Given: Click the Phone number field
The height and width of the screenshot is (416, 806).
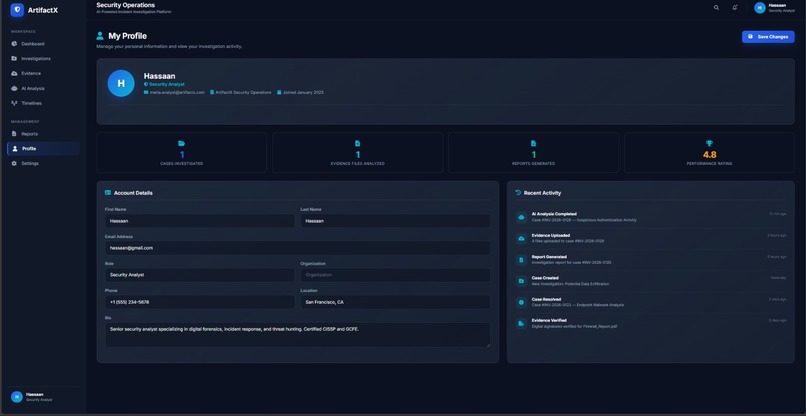Looking at the screenshot, I should coord(199,302).
